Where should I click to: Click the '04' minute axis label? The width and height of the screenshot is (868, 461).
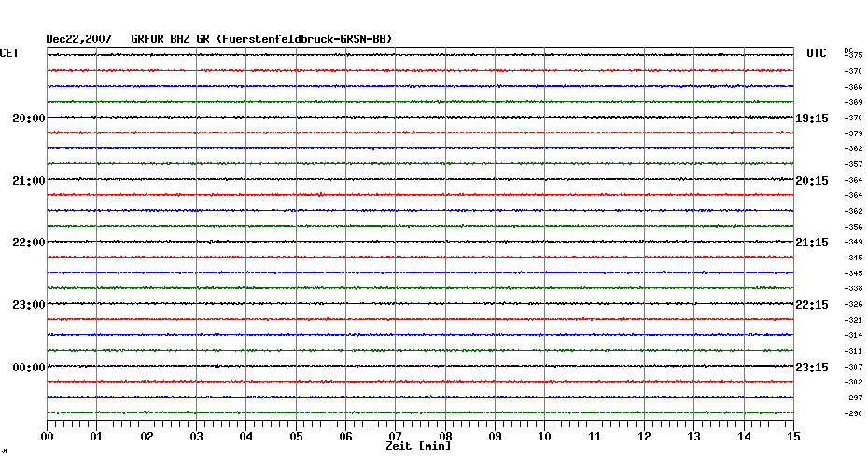246,437
